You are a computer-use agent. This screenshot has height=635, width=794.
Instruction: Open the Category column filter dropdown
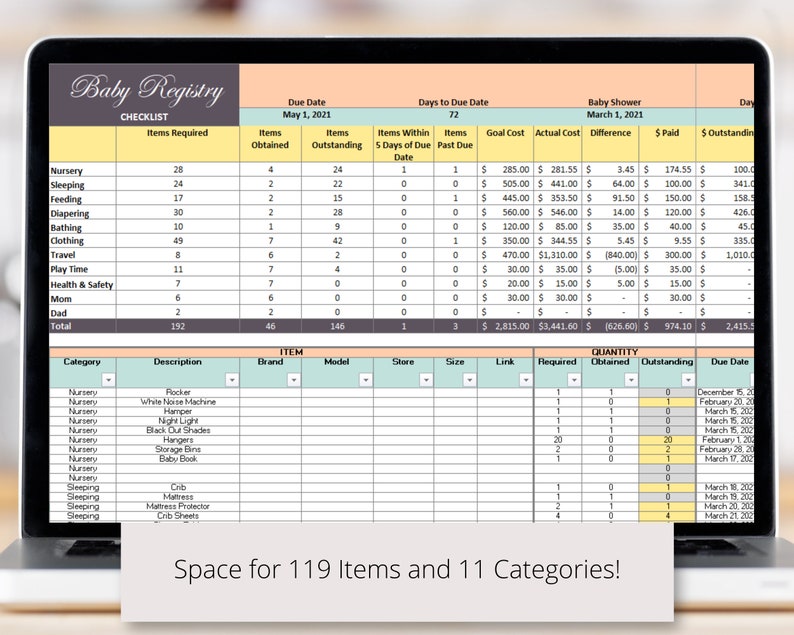(108, 380)
